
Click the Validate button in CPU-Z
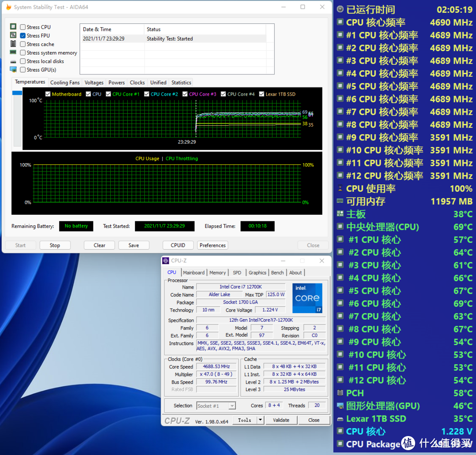[281, 420]
